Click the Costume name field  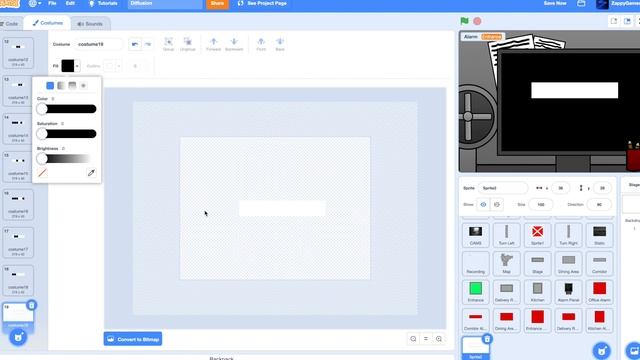click(x=98, y=44)
